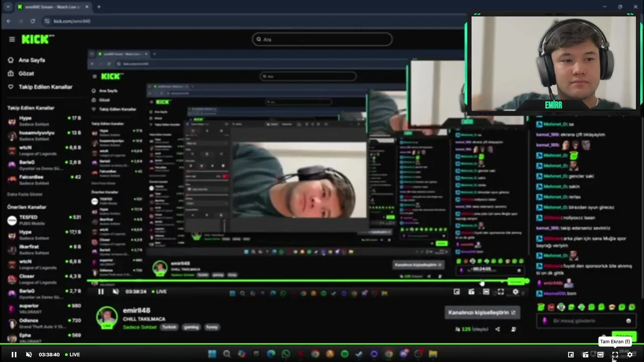Go to Ana Sayfa in the sidebar
This screenshot has width=644, height=362.
click(27, 60)
